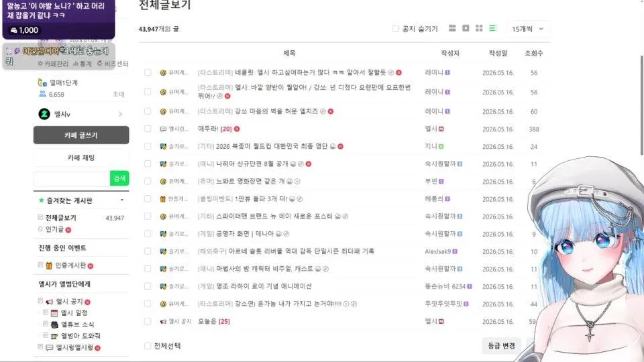Open the 엘시 일정 board

[74, 313]
